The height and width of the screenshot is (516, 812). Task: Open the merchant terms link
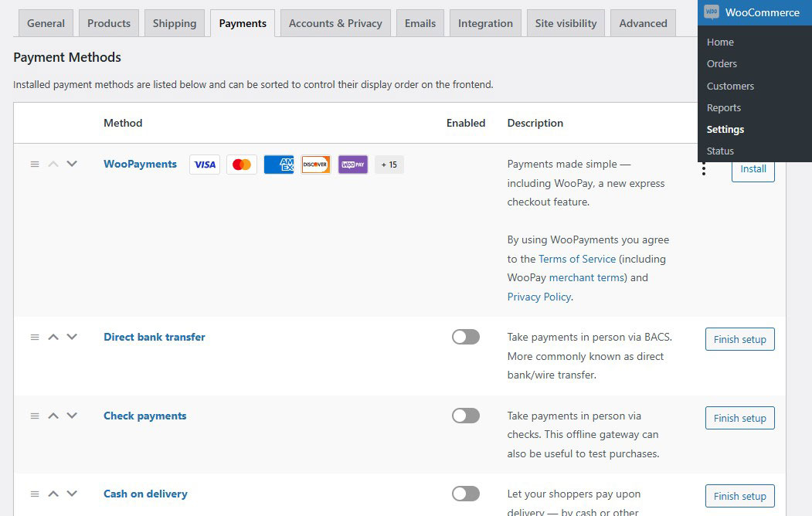coord(586,277)
